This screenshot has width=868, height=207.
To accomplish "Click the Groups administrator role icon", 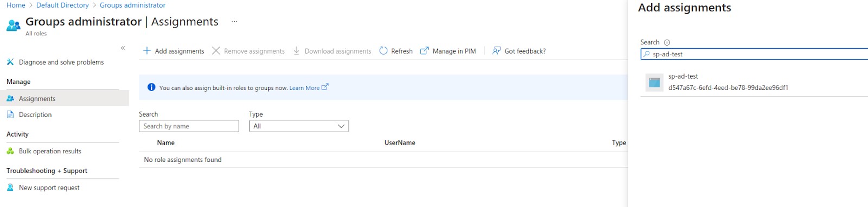I will tap(14, 25).
